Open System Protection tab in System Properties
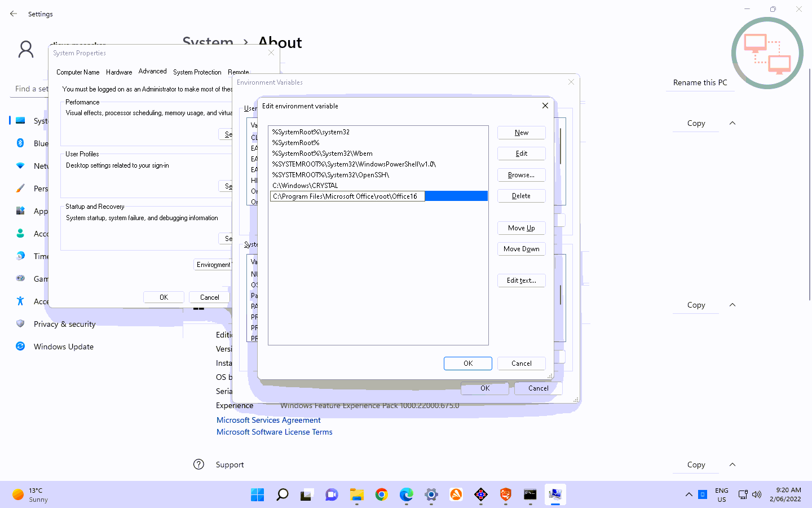The width and height of the screenshot is (812, 508). 197,72
